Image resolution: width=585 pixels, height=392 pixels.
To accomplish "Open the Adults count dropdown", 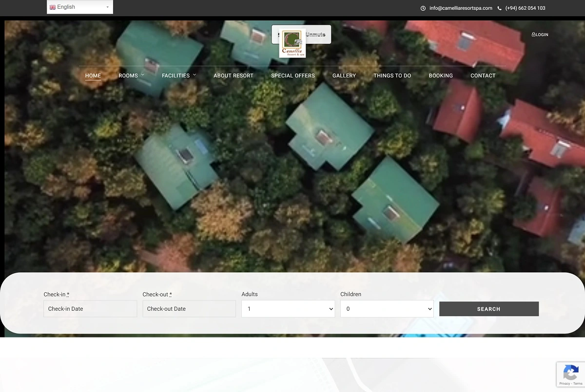I will pos(288,309).
